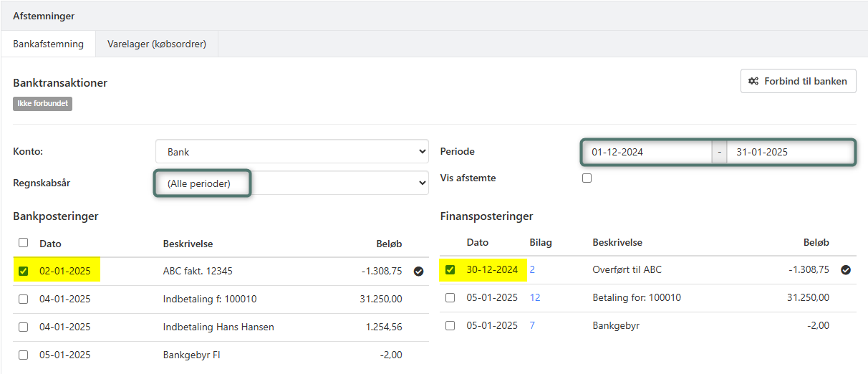
Task: Open bilag number 12 link
Action: (535, 297)
